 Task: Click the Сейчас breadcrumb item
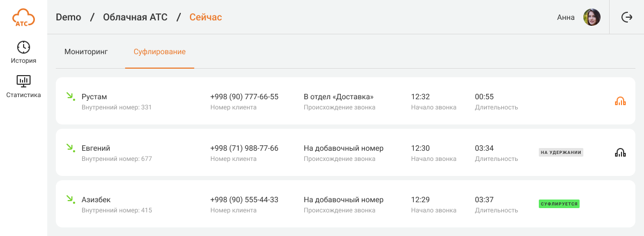tap(206, 17)
